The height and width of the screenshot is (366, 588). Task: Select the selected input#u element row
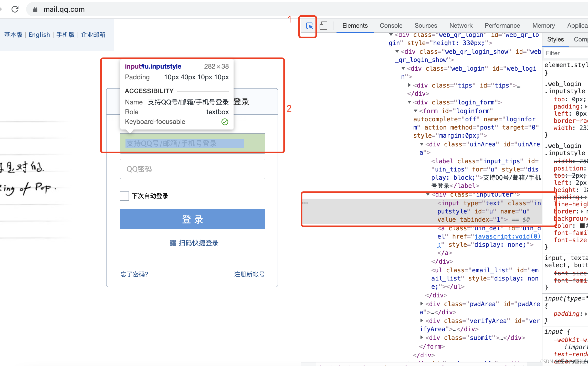pyautogui.click(x=422, y=211)
